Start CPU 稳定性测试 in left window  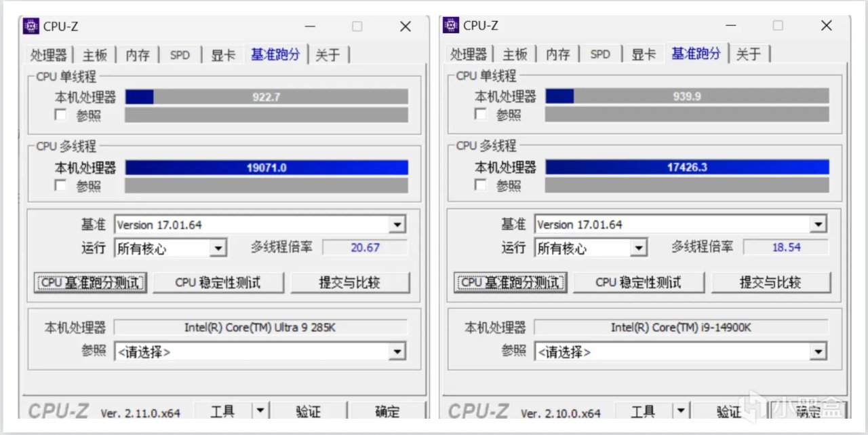pyautogui.click(x=218, y=282)
